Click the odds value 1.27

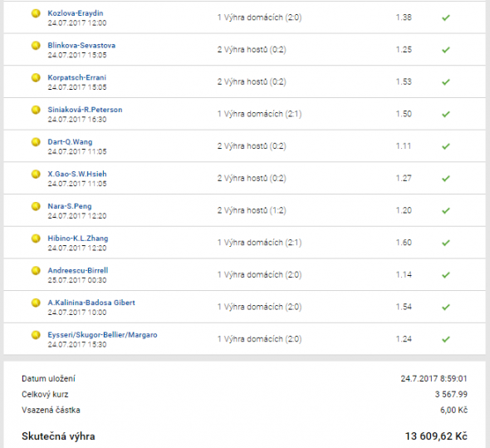click(404, 179)
